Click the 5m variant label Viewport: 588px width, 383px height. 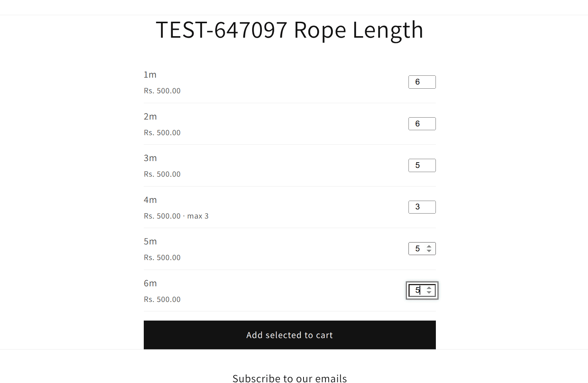point(150,241)
